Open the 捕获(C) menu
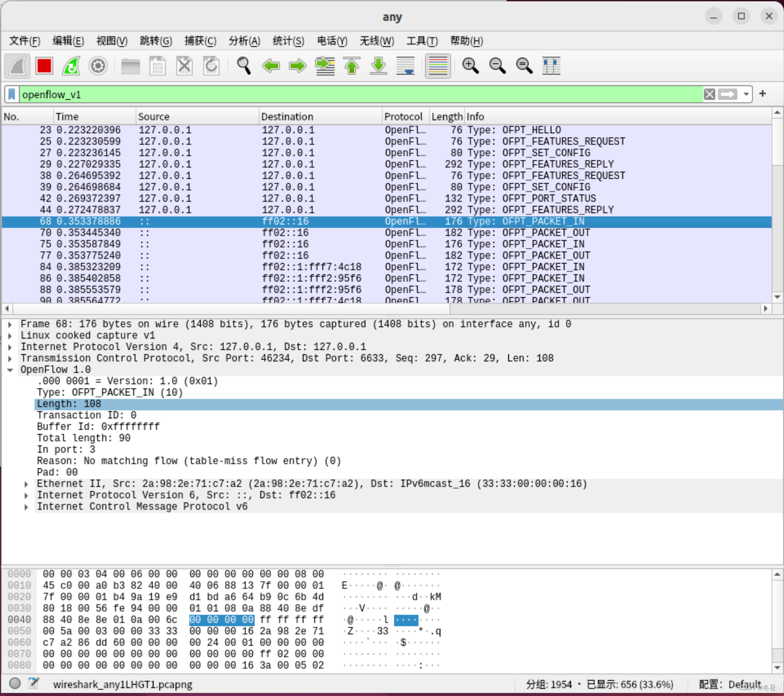Image resolution: width=784 pixels, height=696 pixels. 200,41
